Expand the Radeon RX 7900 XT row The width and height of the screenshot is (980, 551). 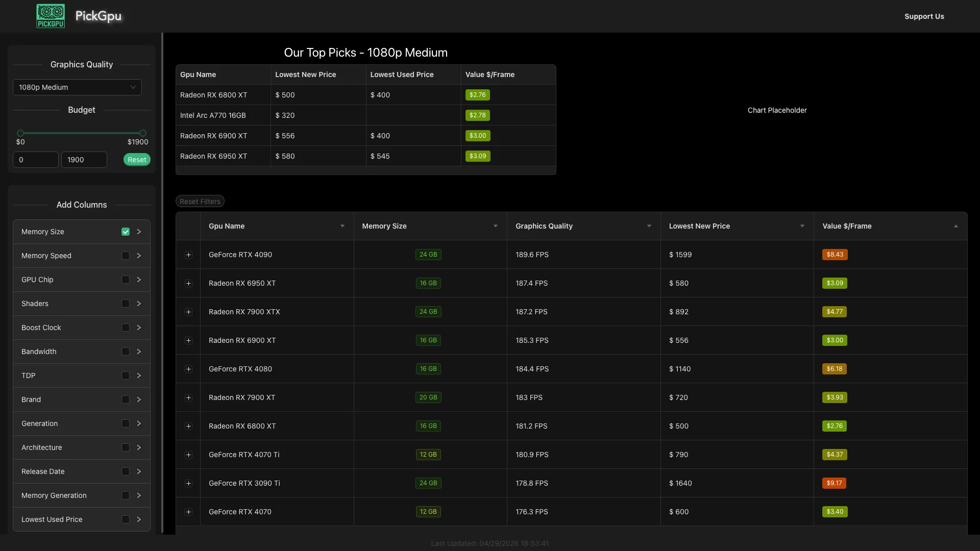pos(188,397)
